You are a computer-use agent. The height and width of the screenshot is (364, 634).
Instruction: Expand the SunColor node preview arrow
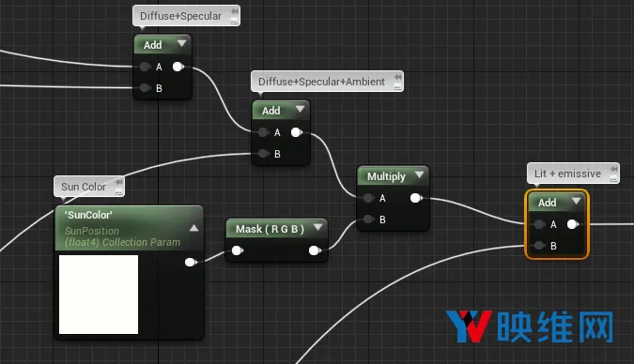[x=194, y=228]
